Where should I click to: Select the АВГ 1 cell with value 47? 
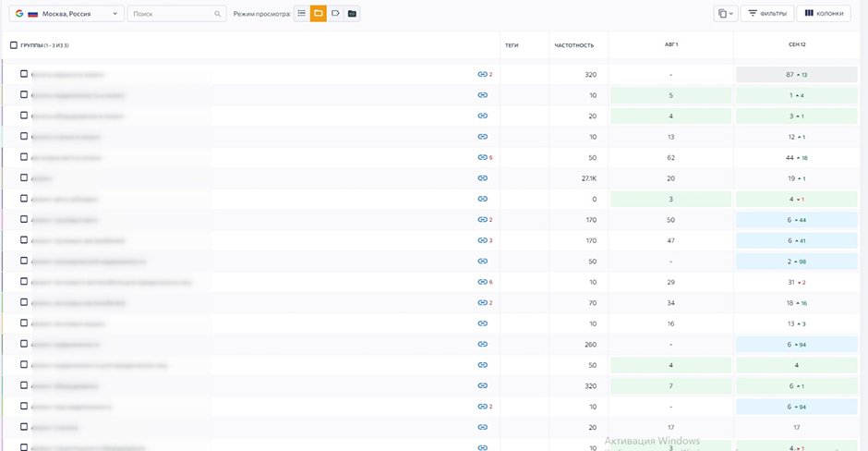click(671, 240)
